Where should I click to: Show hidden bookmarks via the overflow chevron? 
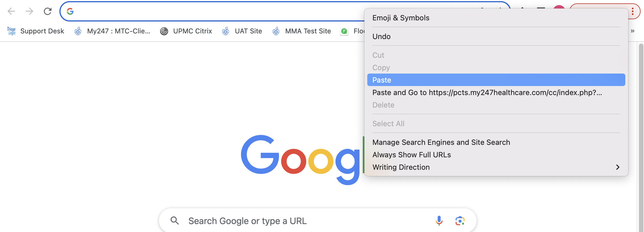[x=633, y=31]
